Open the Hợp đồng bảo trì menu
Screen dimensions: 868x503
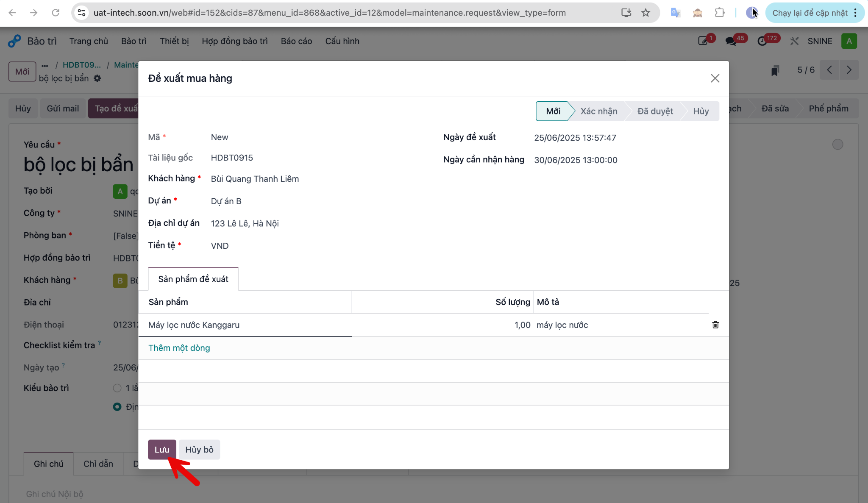235,41
